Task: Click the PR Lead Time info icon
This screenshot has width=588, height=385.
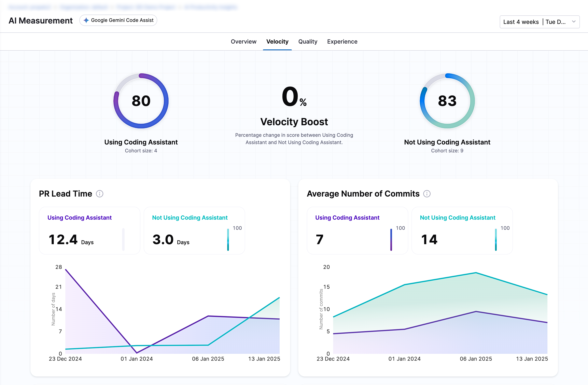Action: click(x=100, y=194)
